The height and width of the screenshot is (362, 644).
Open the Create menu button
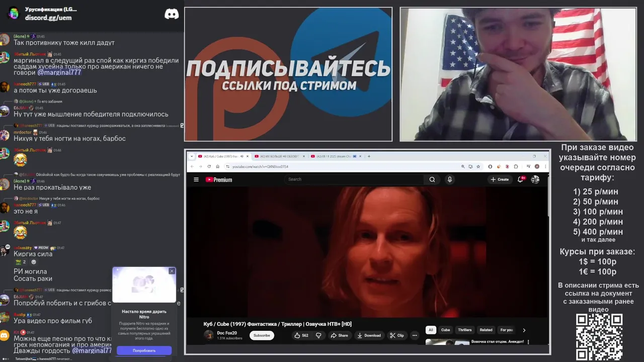tap(500, 179)
